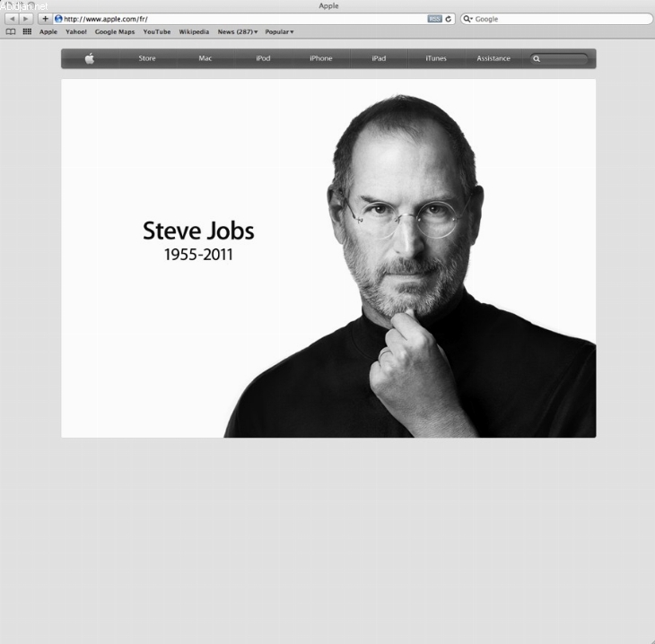655x644 pixels.
Task: Show all bookmarks with the book icon
Action: click(11, 31)
